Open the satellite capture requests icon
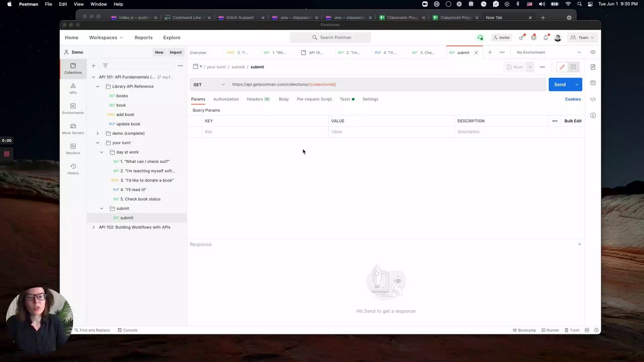The height and width of the screenshot is (362, 644). pos(521,38)
